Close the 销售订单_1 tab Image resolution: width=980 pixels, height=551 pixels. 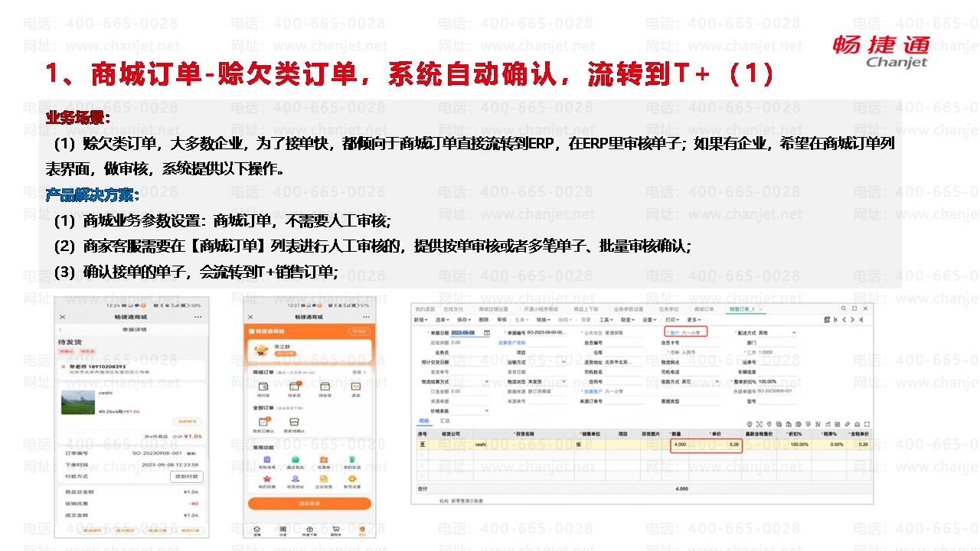click(761, 308)
